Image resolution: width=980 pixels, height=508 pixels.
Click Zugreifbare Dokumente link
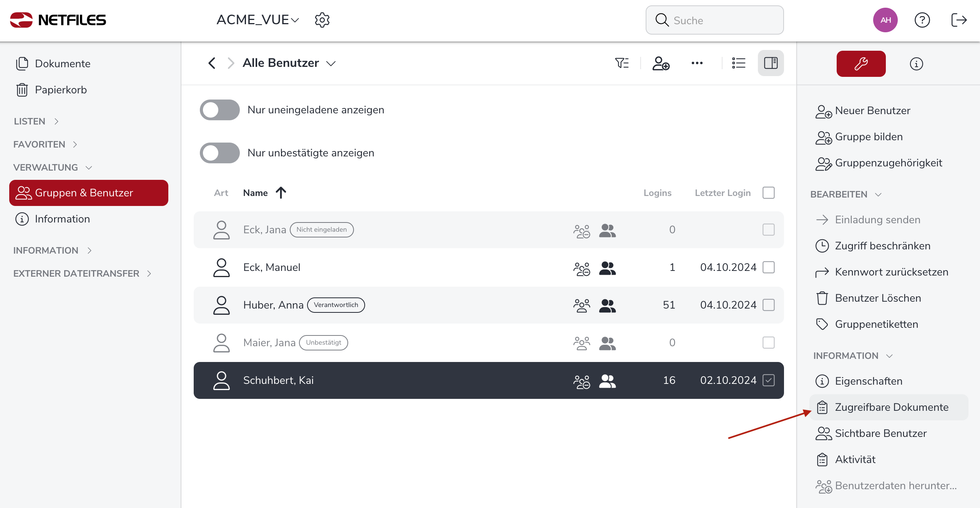tap(891, 407)
